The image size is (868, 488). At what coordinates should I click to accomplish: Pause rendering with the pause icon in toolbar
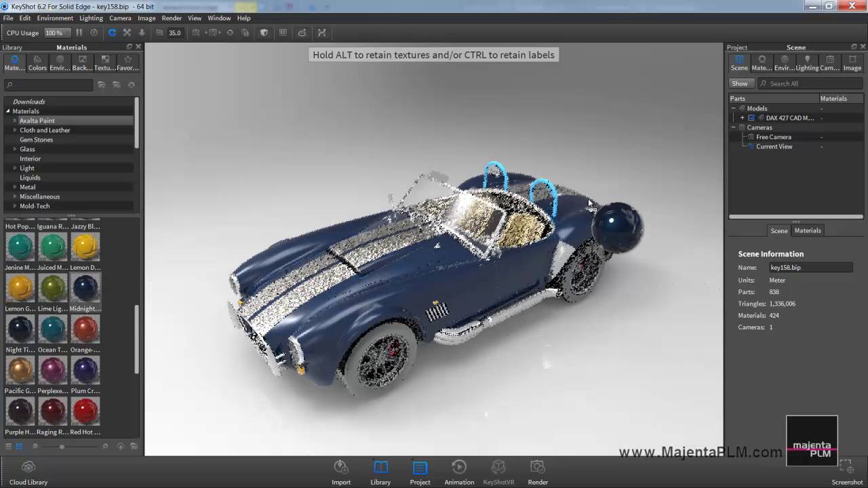click(79, 32)
